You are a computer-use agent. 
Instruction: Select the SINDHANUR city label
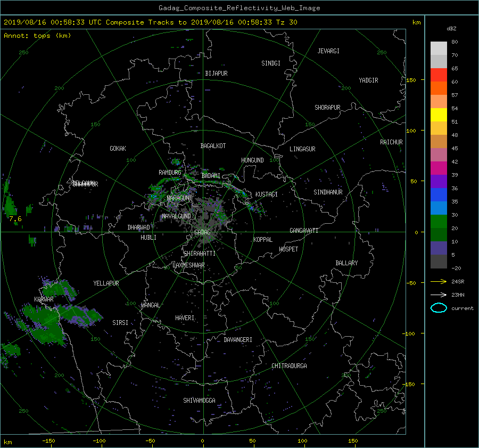point(328,192)
